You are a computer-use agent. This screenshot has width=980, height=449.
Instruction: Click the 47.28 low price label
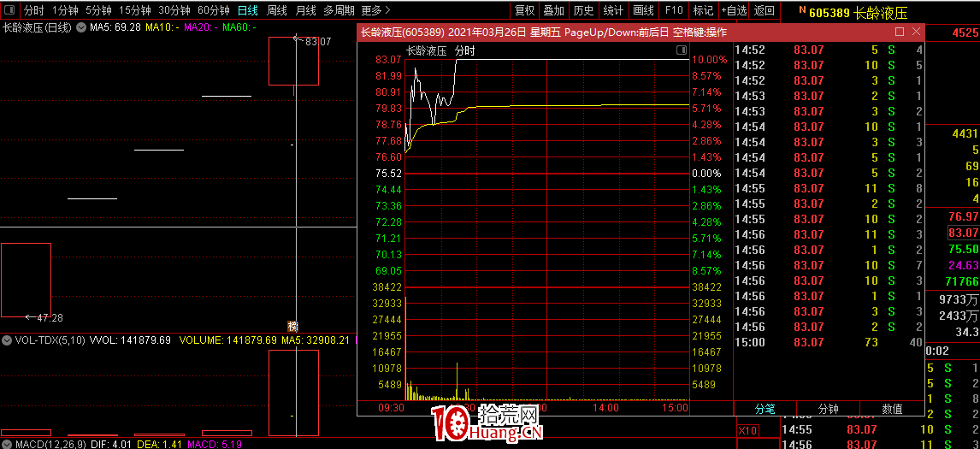(50, 317)
